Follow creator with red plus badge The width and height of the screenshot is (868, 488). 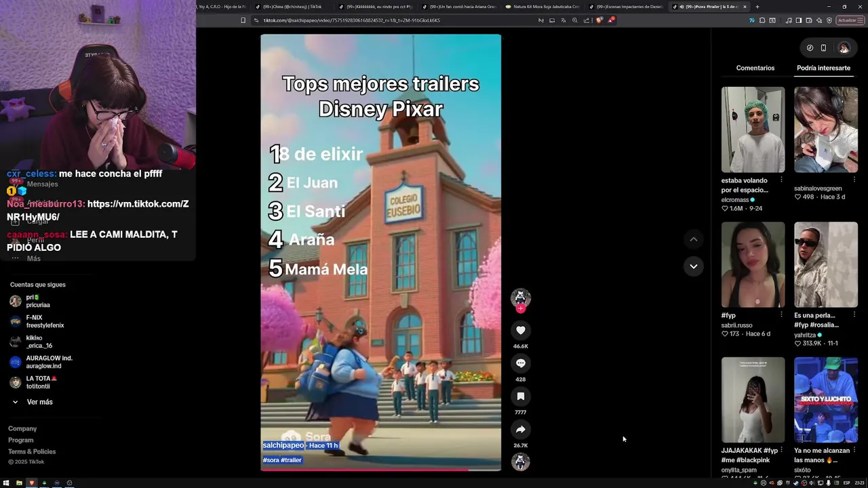pos(520,308)
